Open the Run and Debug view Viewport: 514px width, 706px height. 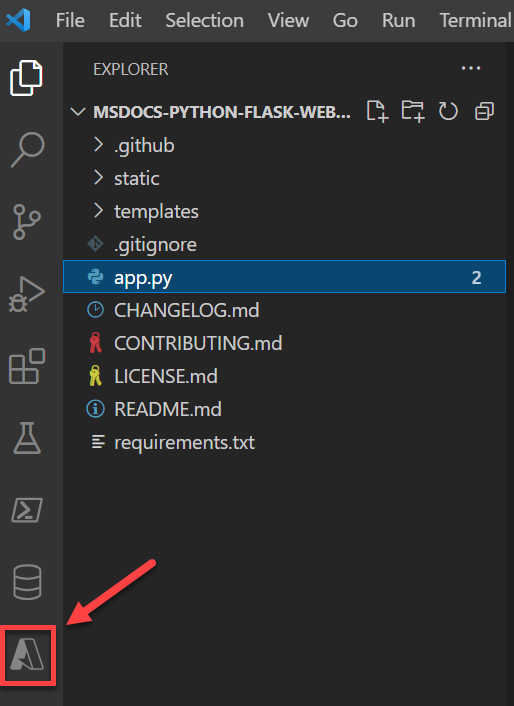pos(27,294)
